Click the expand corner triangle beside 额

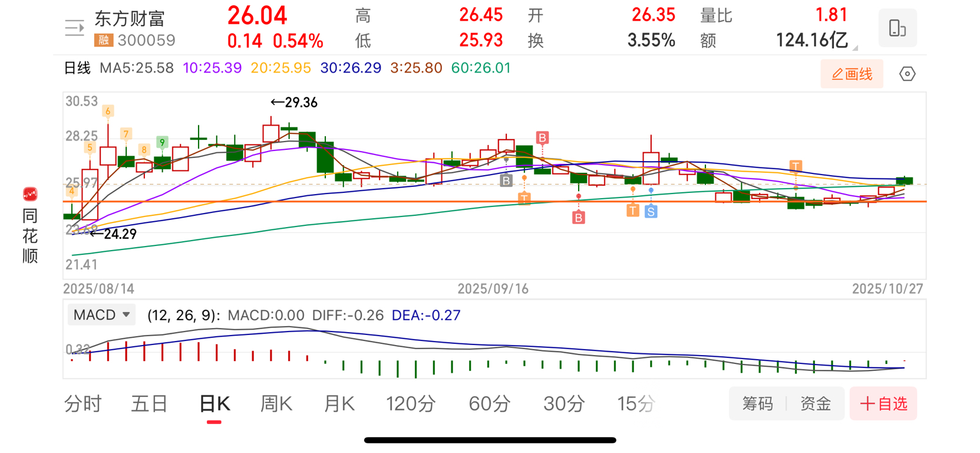point(855,47)
